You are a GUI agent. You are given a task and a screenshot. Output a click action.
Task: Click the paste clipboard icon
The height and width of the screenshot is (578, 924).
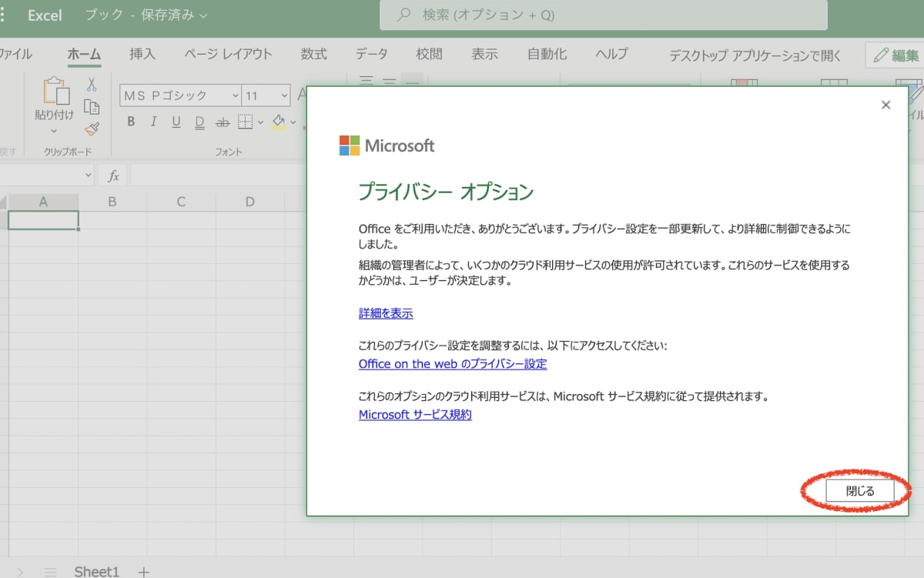tap(55, 90)
